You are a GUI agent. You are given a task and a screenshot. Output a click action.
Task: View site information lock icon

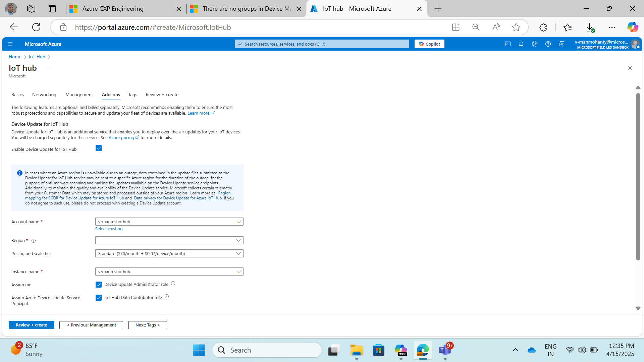point(63,27)
